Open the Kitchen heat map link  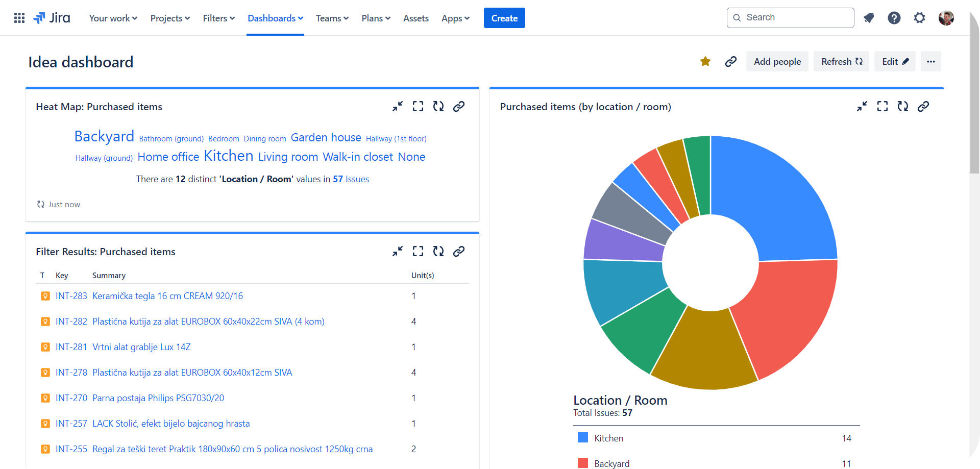229,156
